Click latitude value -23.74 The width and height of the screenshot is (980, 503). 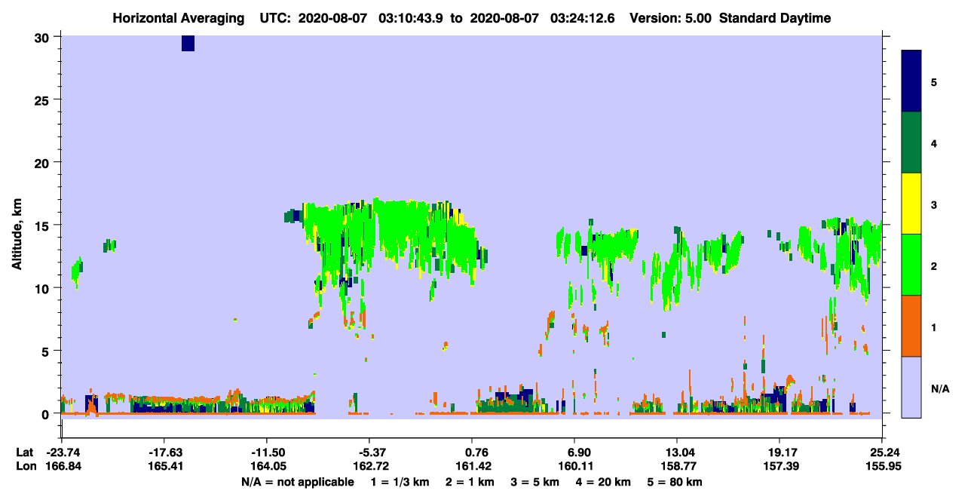(x=62, y=452)
